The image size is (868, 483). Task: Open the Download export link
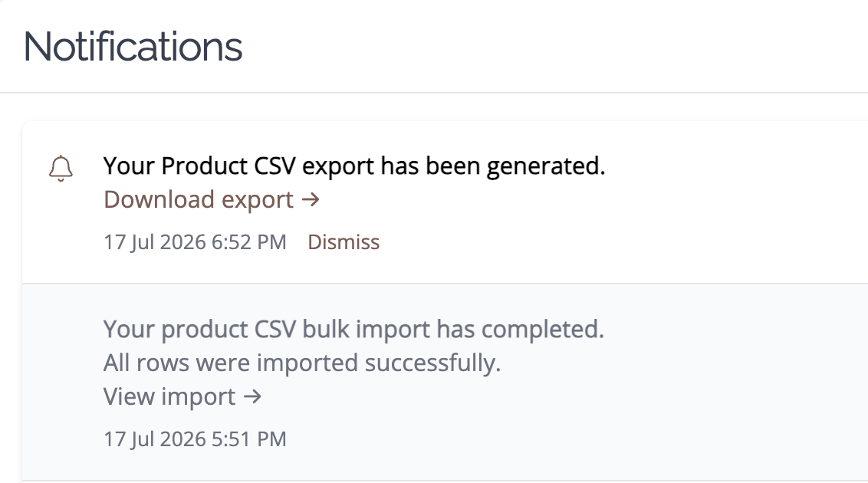click(x=212, y=200)
